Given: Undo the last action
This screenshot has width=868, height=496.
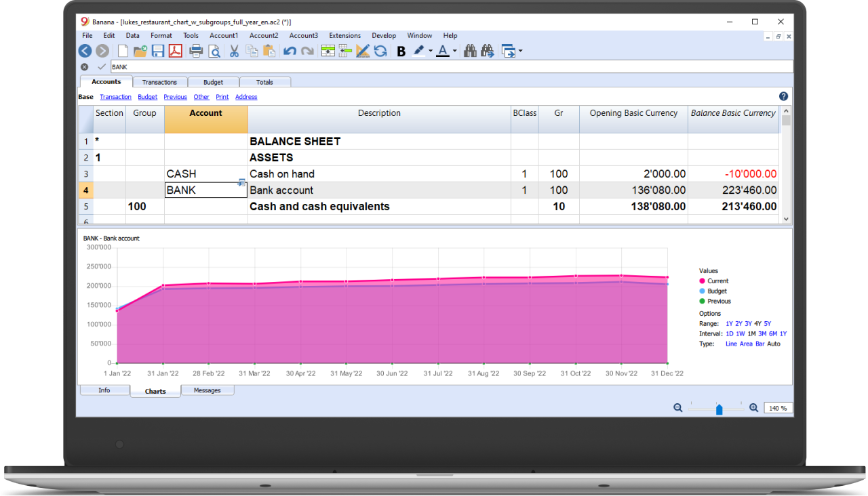Looking at the screenshot, I should (290, 51).
